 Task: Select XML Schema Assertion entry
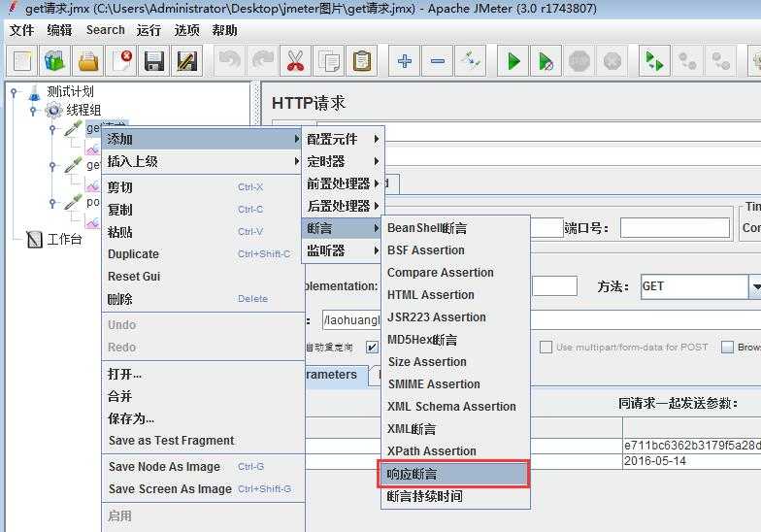click(455, 406)
